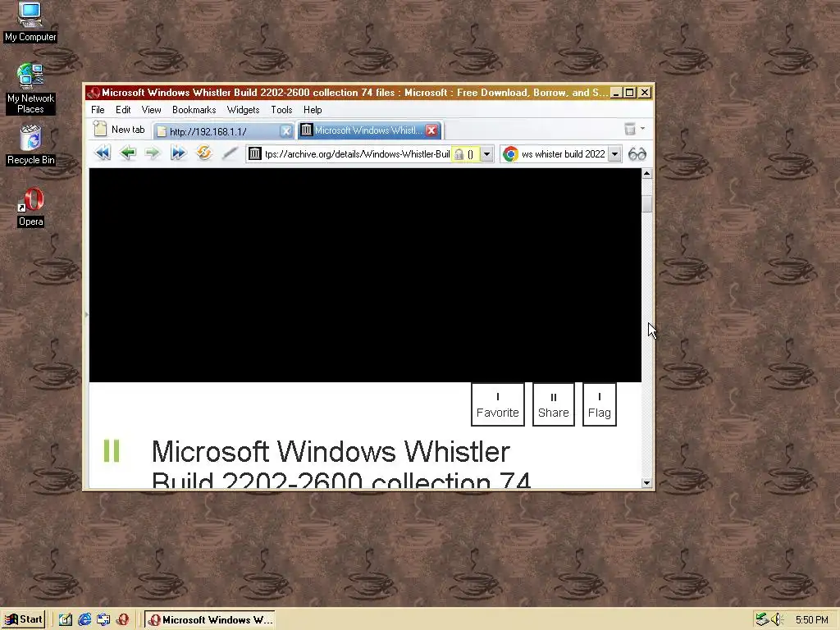Click the vertical scrollbar down arrow

[x=646, y=482]
